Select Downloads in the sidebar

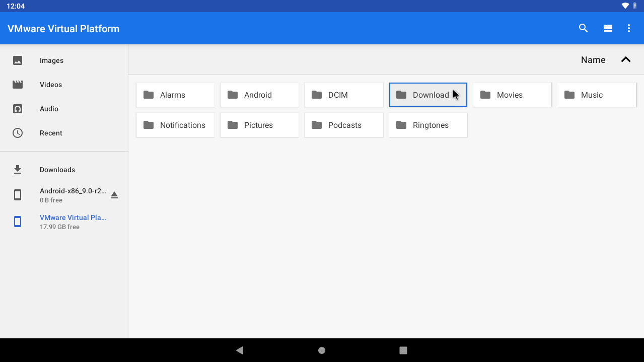64,170
